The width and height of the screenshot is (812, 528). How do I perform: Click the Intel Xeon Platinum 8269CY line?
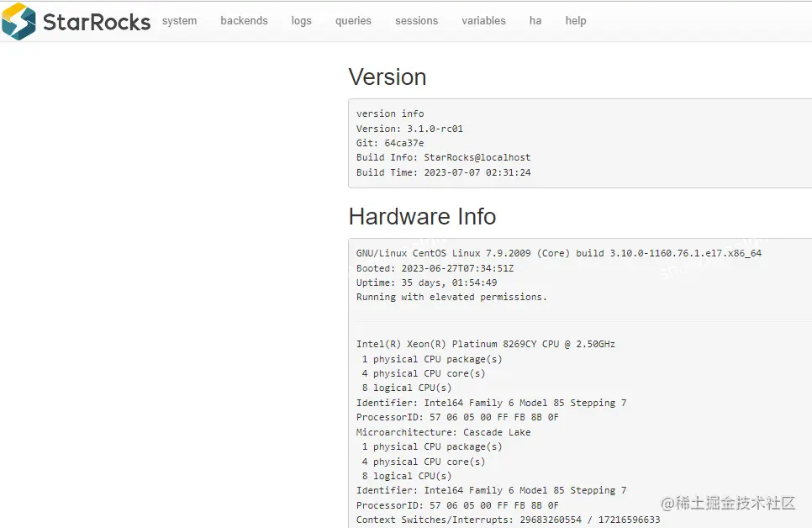click(x=486, y=344)
